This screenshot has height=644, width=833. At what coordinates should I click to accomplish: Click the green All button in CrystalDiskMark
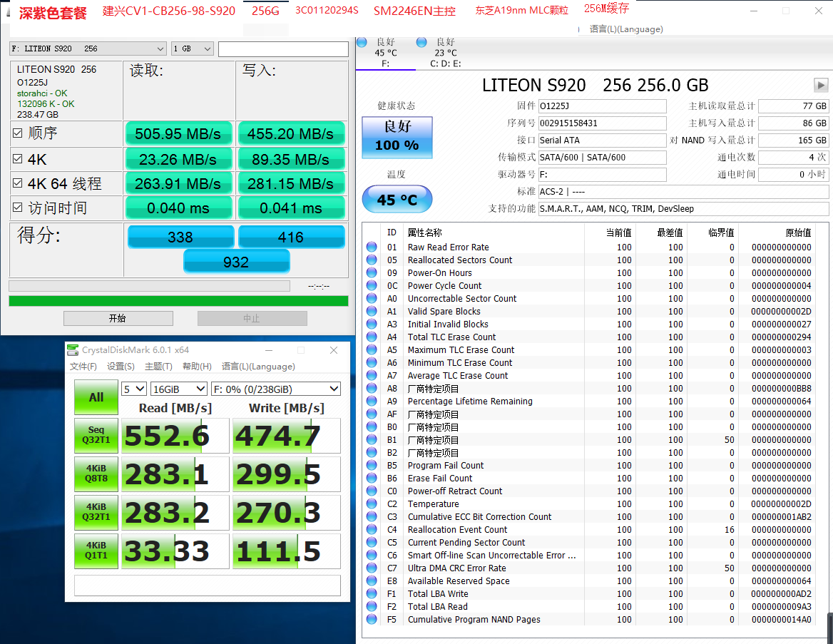tap(96, 397)
